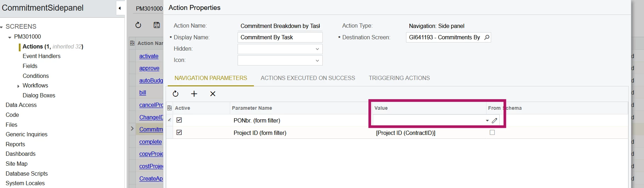Collapse the CommitmentSidepanel navigation pane
644x188 pixels.
pos(120,8)
